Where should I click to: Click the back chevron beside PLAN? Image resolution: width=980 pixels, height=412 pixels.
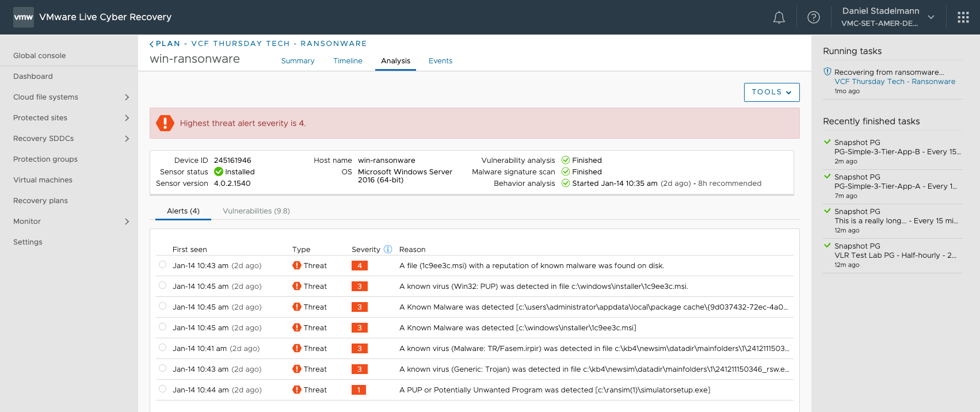click(151, 44)
